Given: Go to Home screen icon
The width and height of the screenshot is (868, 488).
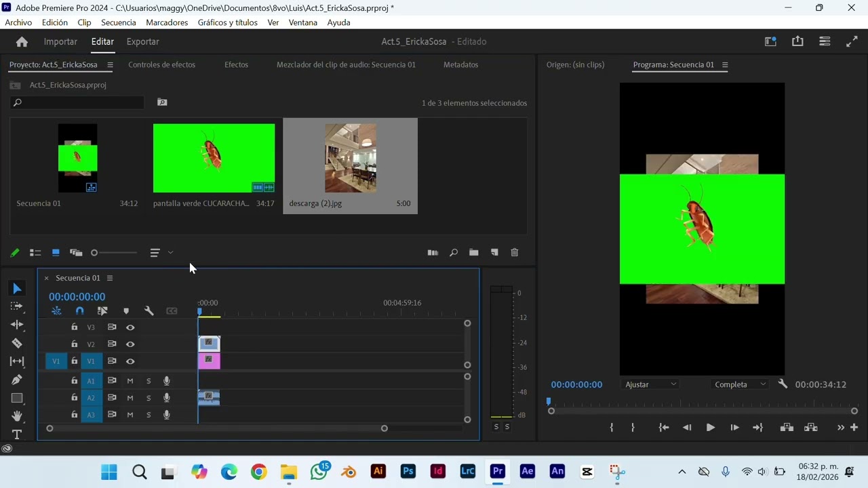Looking at the screenshot, I should [22, 41].
